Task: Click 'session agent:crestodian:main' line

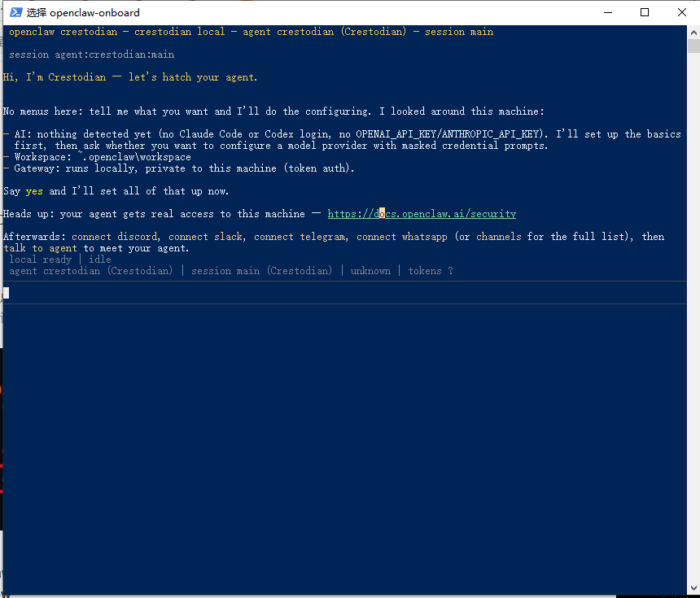Action: pyautogui.click(x=91, y=55)
